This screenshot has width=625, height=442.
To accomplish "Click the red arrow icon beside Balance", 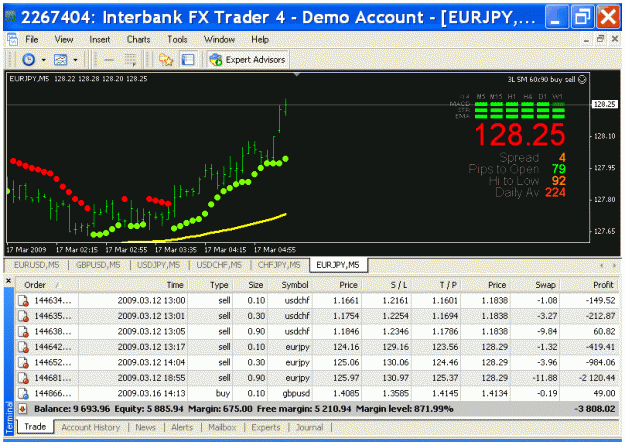I will [23, 409].
